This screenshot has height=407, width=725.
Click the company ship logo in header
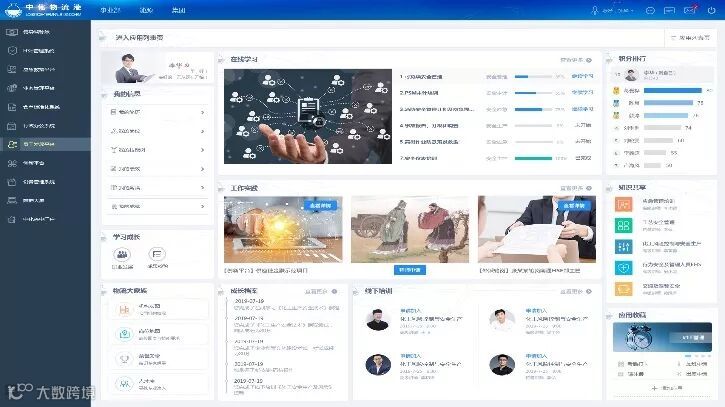click(13, 10)
